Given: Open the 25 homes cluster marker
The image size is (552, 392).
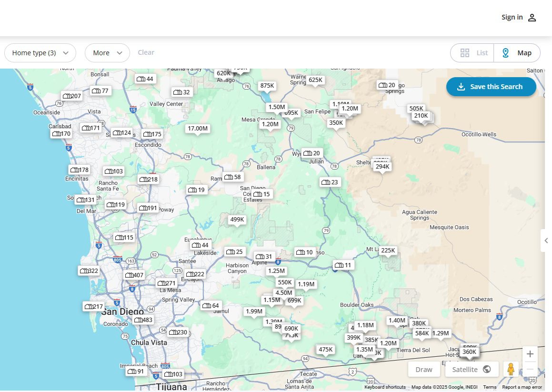Looking at the screenshot, I should click(x=234, y=252).
